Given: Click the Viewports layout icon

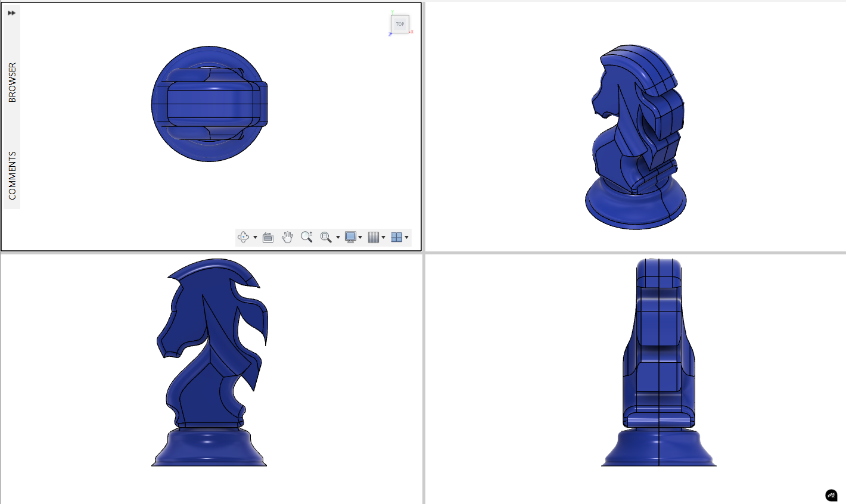Looking at the screenshot, I should [x=396, y=237].
